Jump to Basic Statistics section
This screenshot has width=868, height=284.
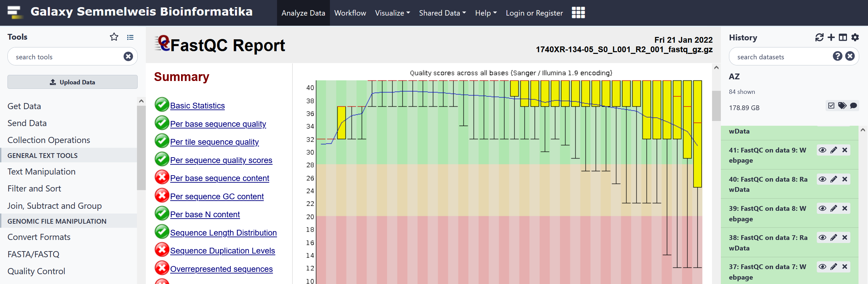197,106
